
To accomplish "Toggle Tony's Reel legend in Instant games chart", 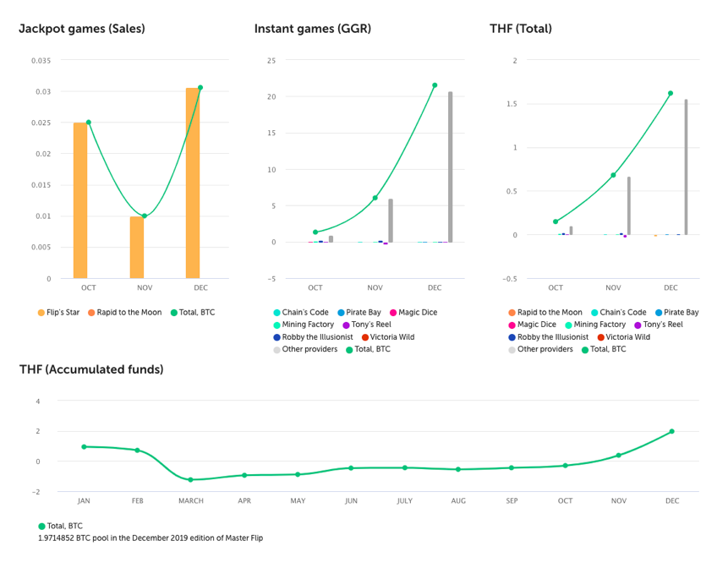I will (367, 325).
